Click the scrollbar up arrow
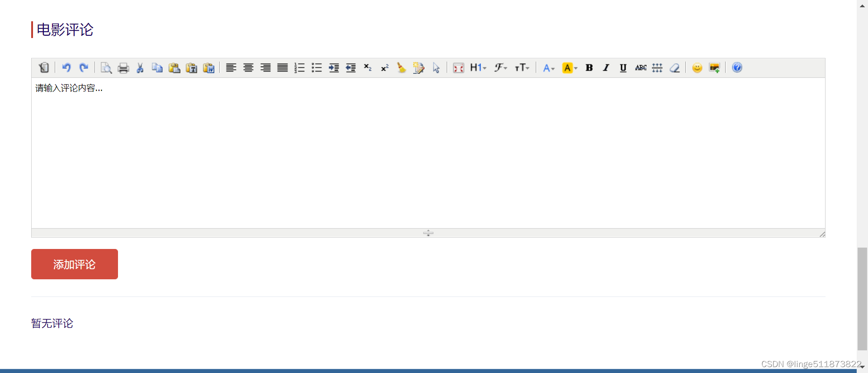This screenshot has height=373, width=868. coord(862,5)
